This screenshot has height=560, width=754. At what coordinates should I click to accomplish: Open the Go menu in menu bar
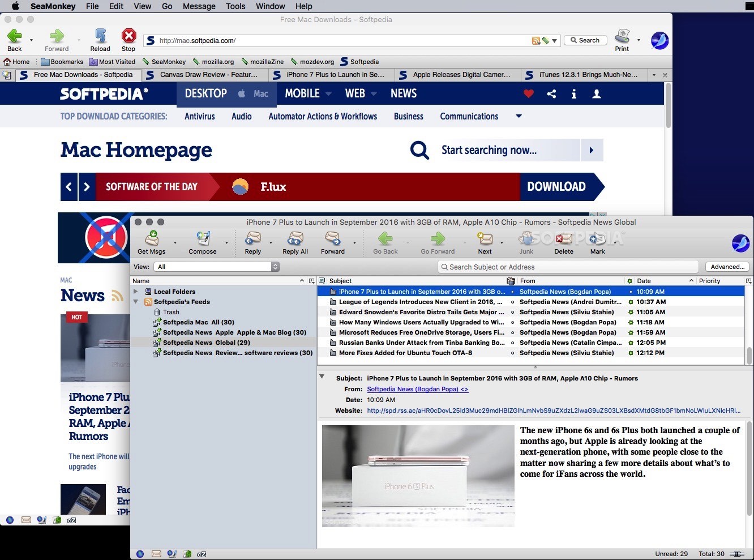tap(167, 6)
